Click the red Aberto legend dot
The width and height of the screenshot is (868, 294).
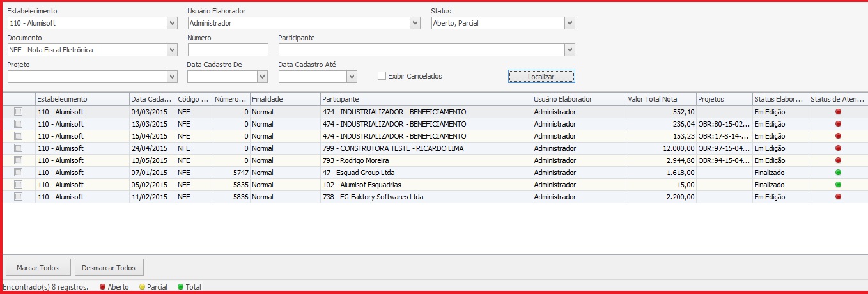[103, 287]
